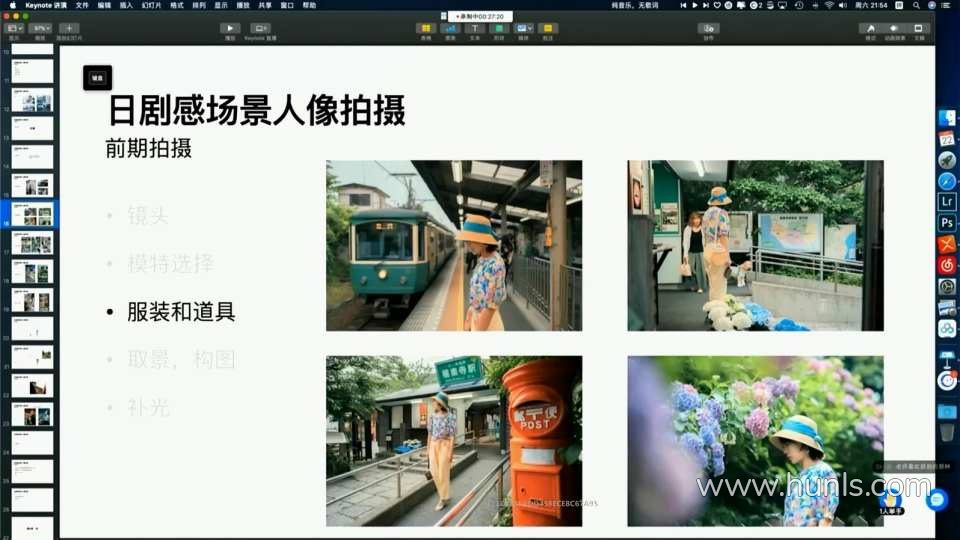Viewport: 960px width, 540px height.
Task: Open the 窗口 menu
Action: 287,5
